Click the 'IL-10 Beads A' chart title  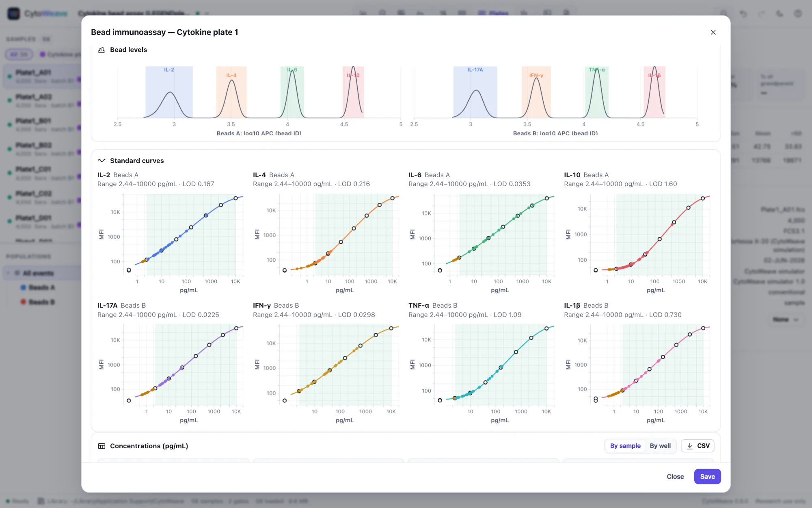[586, 175]
